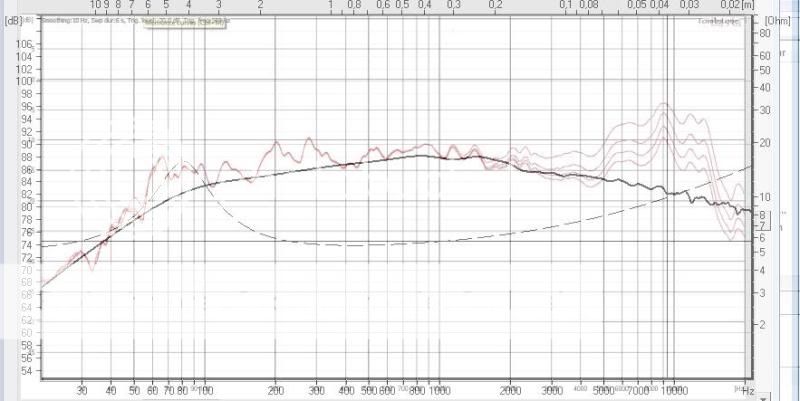Viewport: 800px width, 401px height.
Task: Click the [Ohm] axis unit label
Action: (x=776, y=20)
